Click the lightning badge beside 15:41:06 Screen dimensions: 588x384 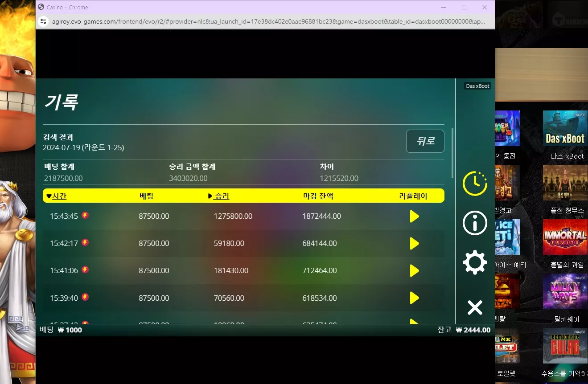(85, 270)
